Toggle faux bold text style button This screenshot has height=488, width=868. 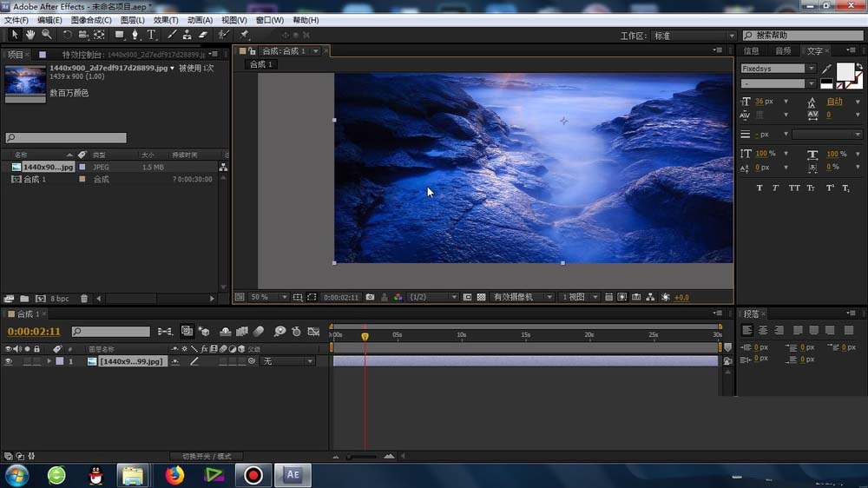click(x=759, y=188)
